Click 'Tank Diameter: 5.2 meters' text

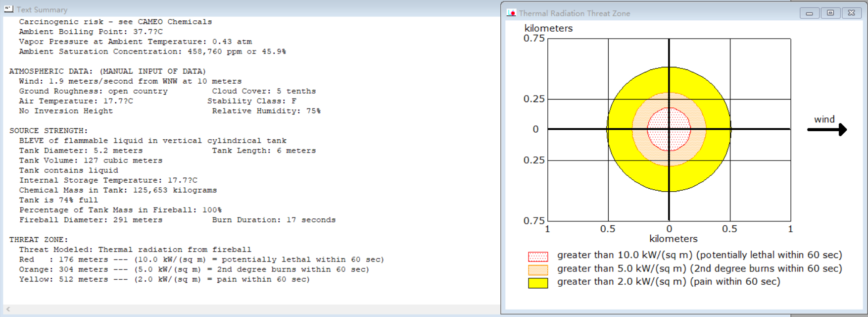[81, 151]
